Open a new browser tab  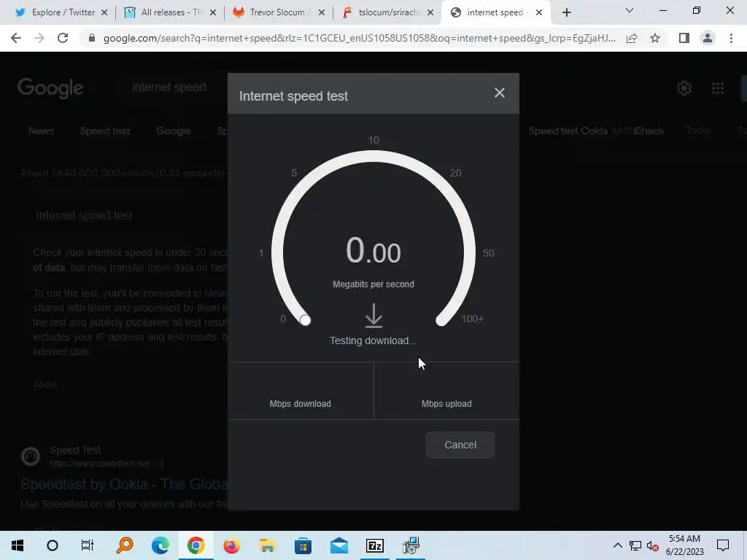[x=566, y=13]
